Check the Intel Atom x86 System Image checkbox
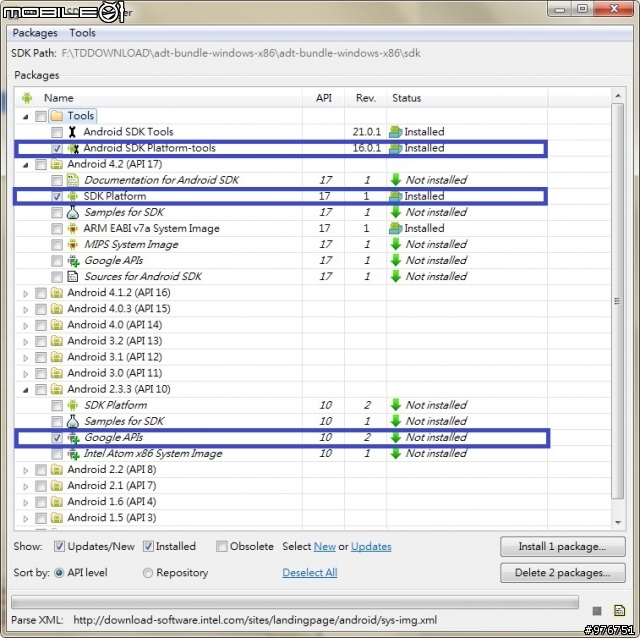The width and height of the screenshot is (640, 638). [57, 454]
